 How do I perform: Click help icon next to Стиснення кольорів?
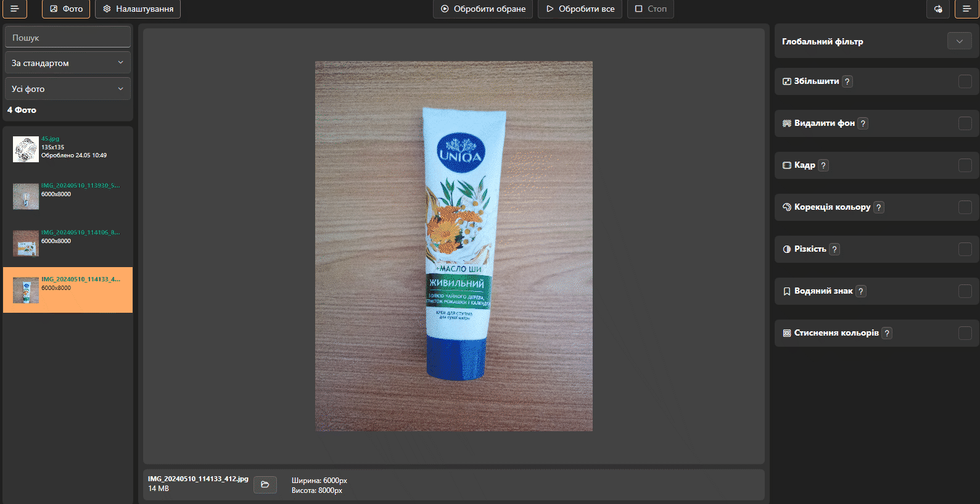pyautogui.click(x=887, y=333)
